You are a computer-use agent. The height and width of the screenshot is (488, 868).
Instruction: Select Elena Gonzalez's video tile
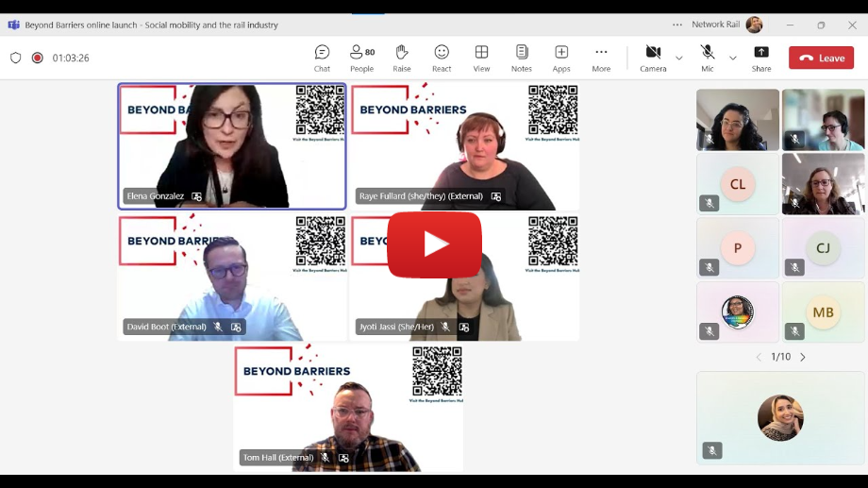click(232, 145)
